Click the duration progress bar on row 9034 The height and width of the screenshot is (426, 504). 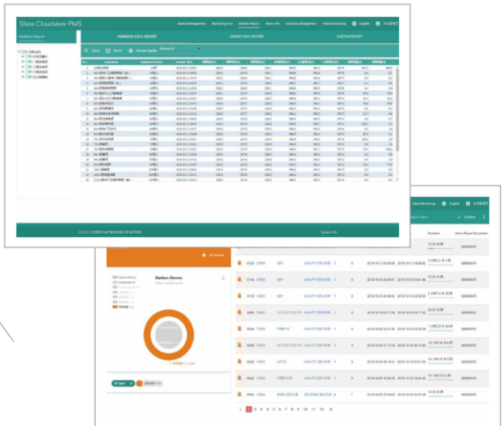(x=440, y=330)
